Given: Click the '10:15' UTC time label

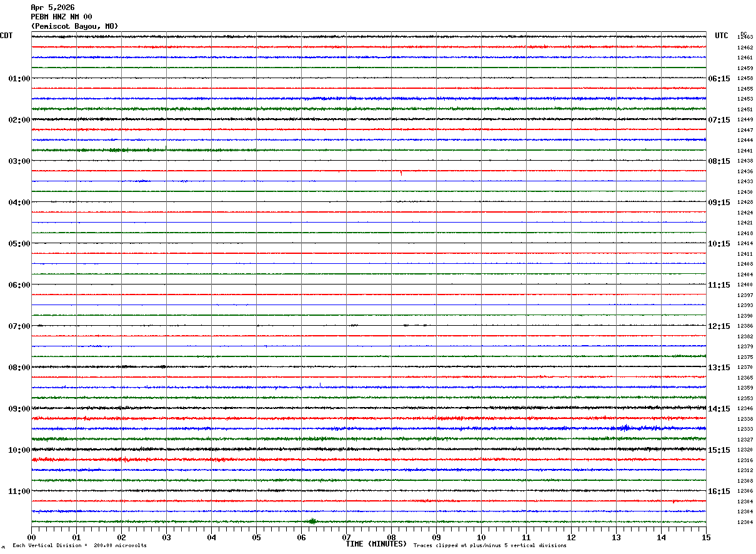Looking at the screenshot, I should (x=719, y=244).
